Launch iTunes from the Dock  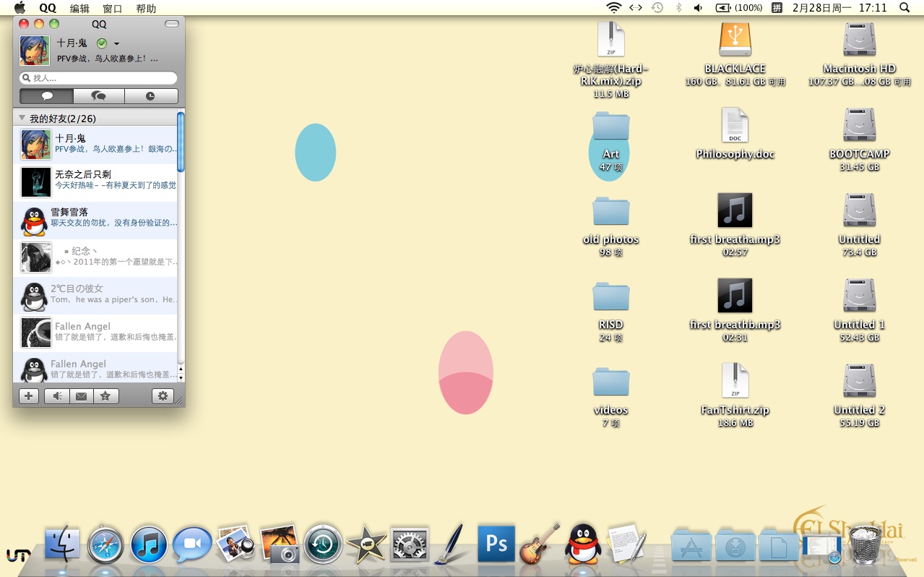[x=149, y=544]
